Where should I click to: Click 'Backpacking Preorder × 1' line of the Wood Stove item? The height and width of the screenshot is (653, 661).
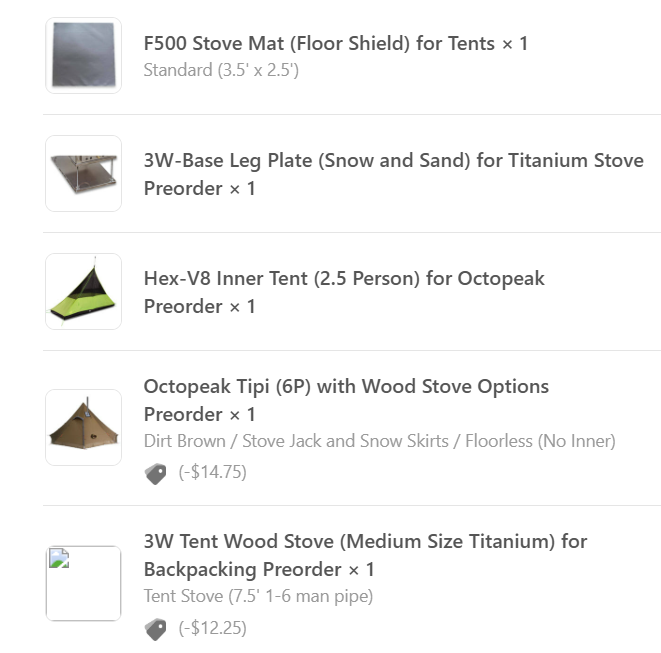[x=259, y=570]
